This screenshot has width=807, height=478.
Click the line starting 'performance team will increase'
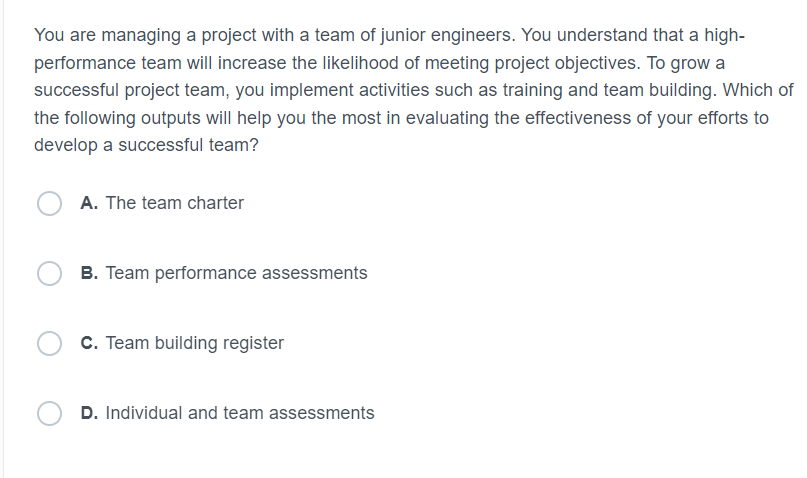[x=379, y=63]
